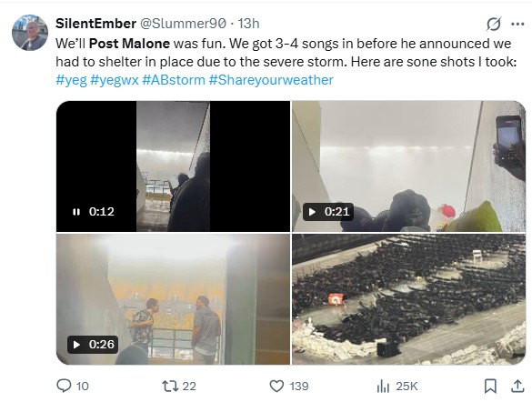Open SilentEmber's profile avatar
The height and width of the screenshot is (402, 532).
point(30,33)
